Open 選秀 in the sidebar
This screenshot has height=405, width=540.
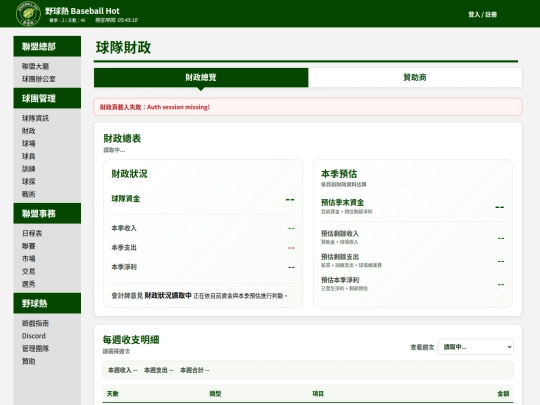click(29, 284)
